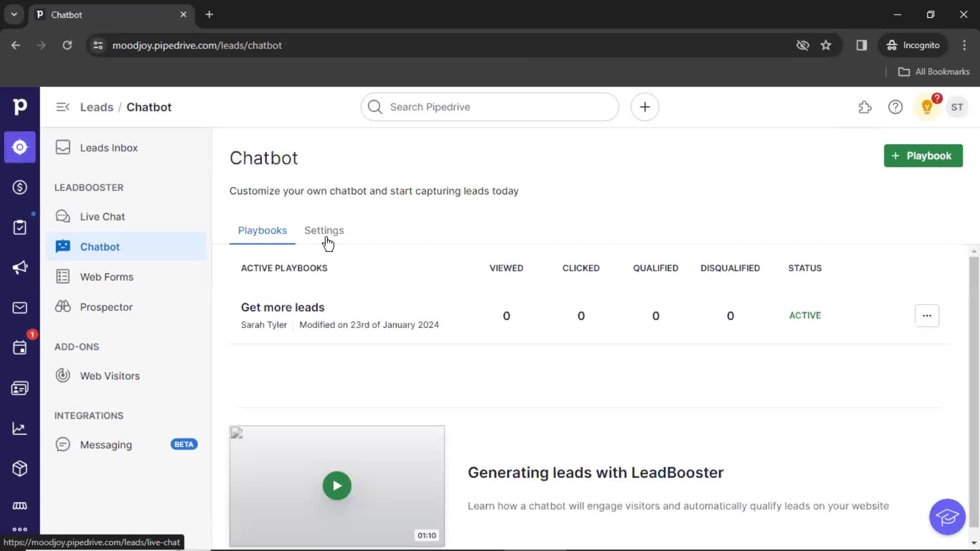980x551 pixels.
Task: Open Pipedrive home logo
Action: click(19, 107)
